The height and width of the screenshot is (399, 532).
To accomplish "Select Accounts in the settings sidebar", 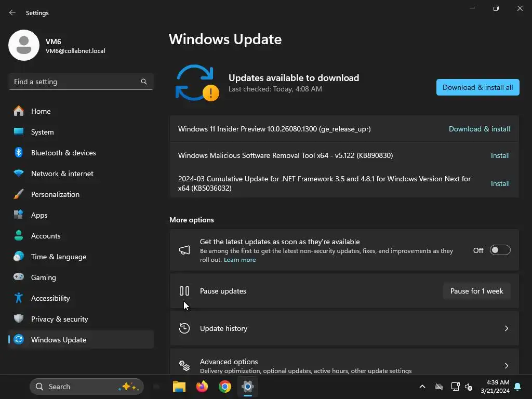I will pos(81,235).
